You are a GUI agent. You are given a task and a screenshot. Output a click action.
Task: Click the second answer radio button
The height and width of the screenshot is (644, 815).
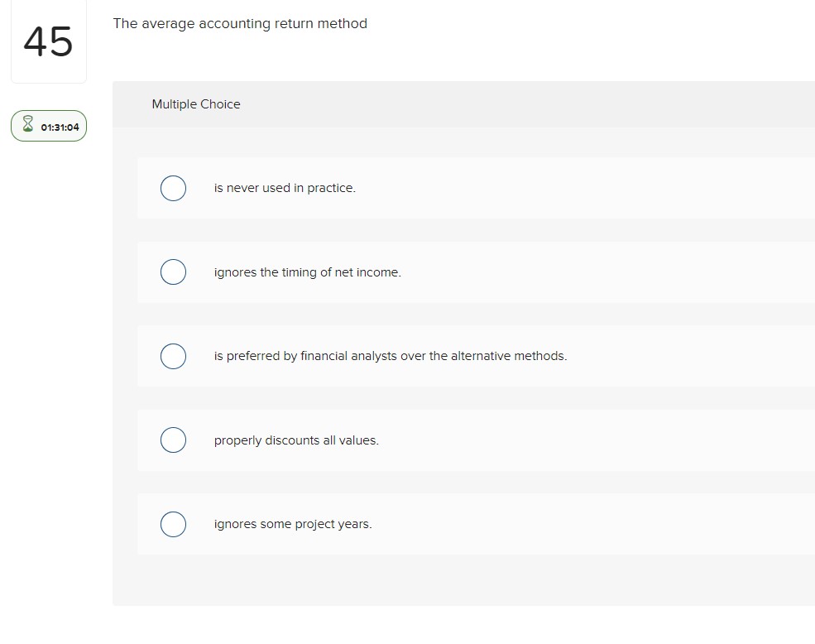[x=173, y=272]
